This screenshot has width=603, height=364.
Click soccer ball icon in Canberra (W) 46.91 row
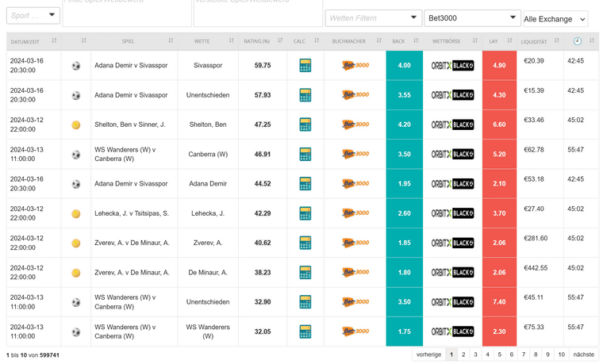click(76, 155)
